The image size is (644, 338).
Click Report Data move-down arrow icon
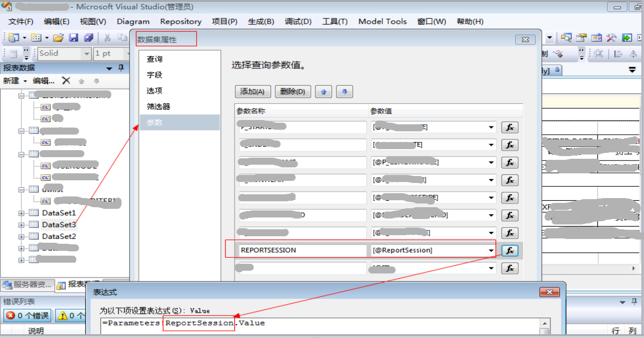[x=97, y=81]
